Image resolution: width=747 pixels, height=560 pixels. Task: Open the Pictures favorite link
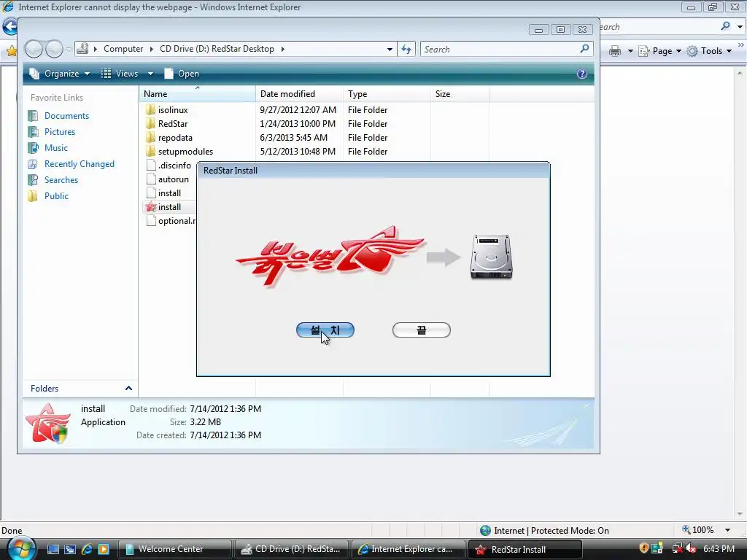point(60,132)
